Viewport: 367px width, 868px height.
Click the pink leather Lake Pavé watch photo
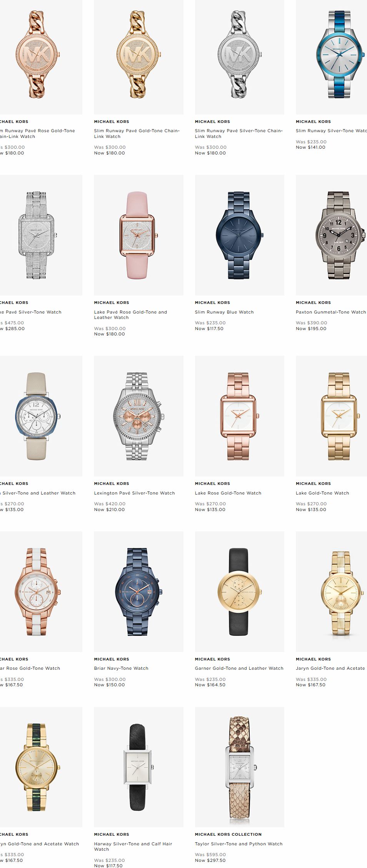(x=138, y=235)
